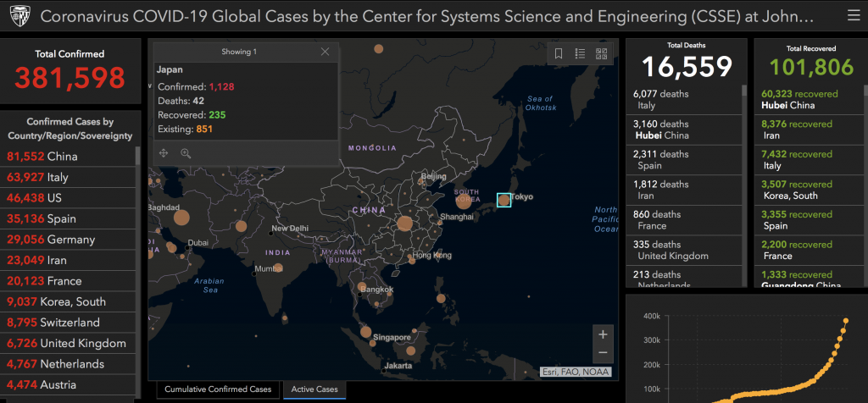Click the pan icon in Japan popup
The width and height of the screenshot is (868, 403).
164,153
